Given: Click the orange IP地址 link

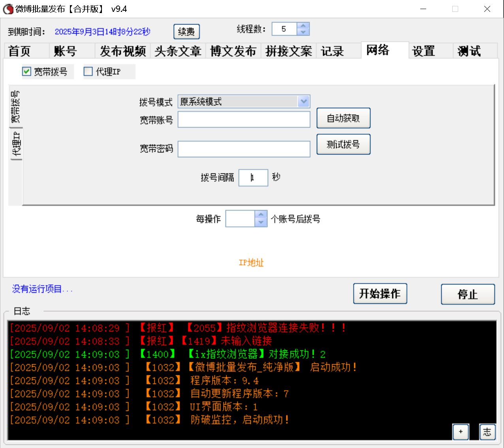Looking at the screenshot, I should [251, 263].
